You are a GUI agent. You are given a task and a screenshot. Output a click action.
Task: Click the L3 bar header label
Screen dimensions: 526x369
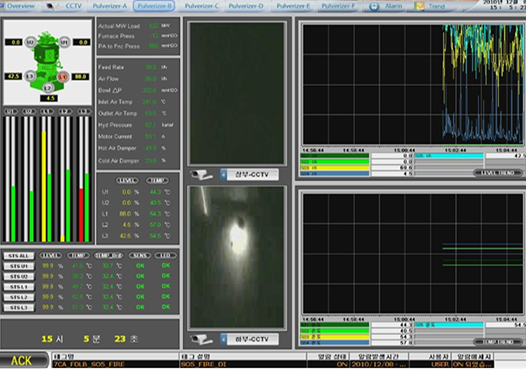click(x=84, y=111)
